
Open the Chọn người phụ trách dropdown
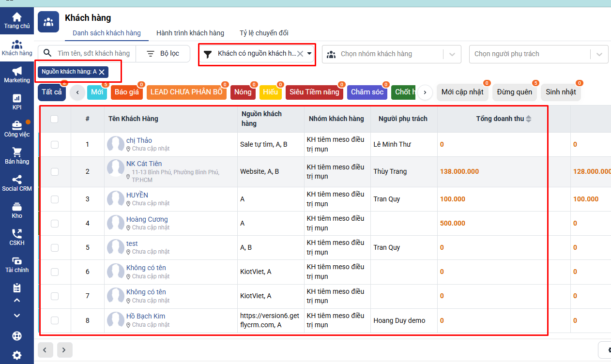600,54
